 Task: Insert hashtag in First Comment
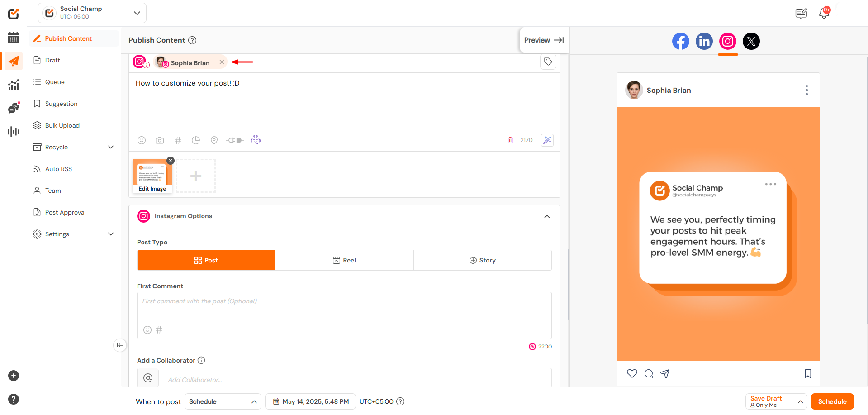point(159,330)
